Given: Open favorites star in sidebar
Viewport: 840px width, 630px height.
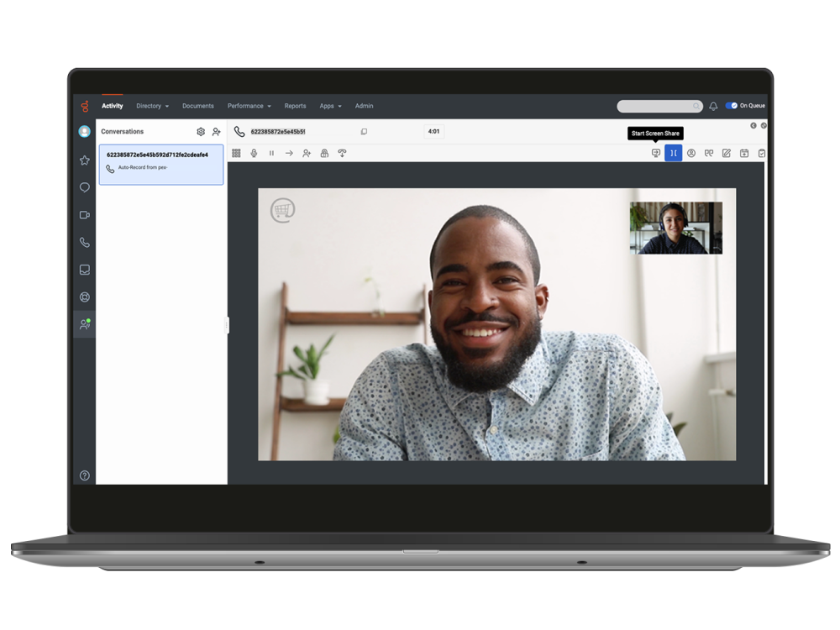Looking at the screenshot, I should (85, 160).
